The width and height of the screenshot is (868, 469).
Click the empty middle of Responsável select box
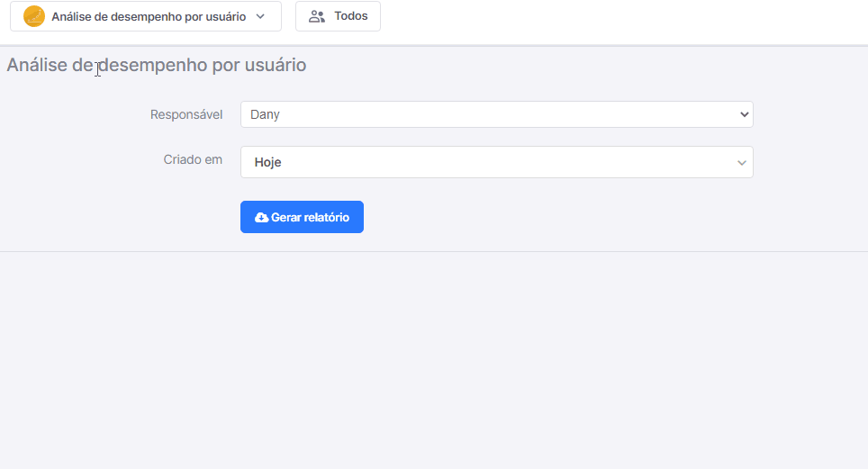pos(496,114)
